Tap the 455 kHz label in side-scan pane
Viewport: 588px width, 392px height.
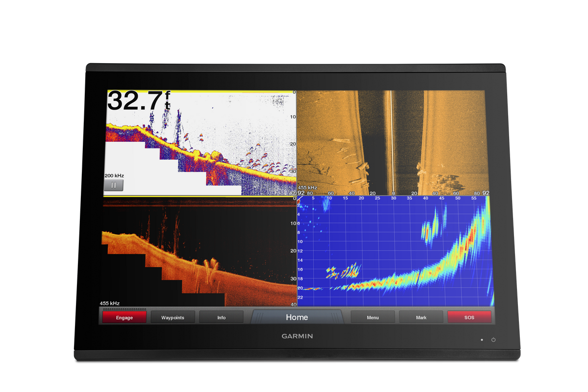click(308, 188)
